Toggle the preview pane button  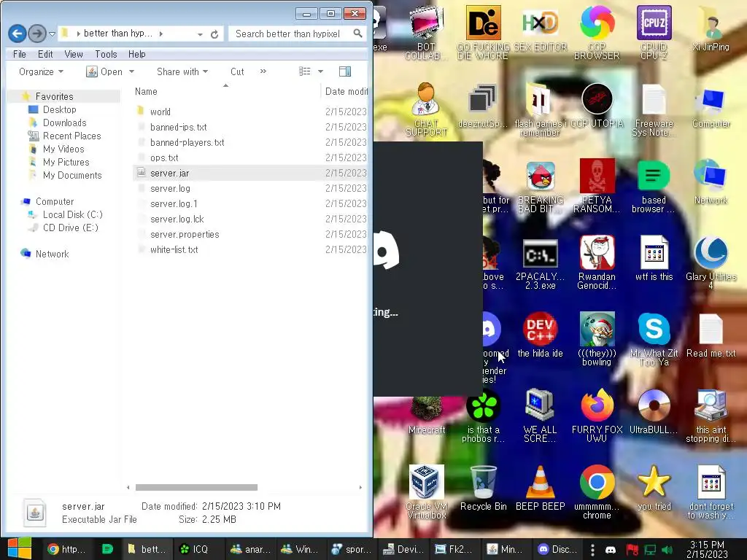pyautogui.click(x=345, y=71)
